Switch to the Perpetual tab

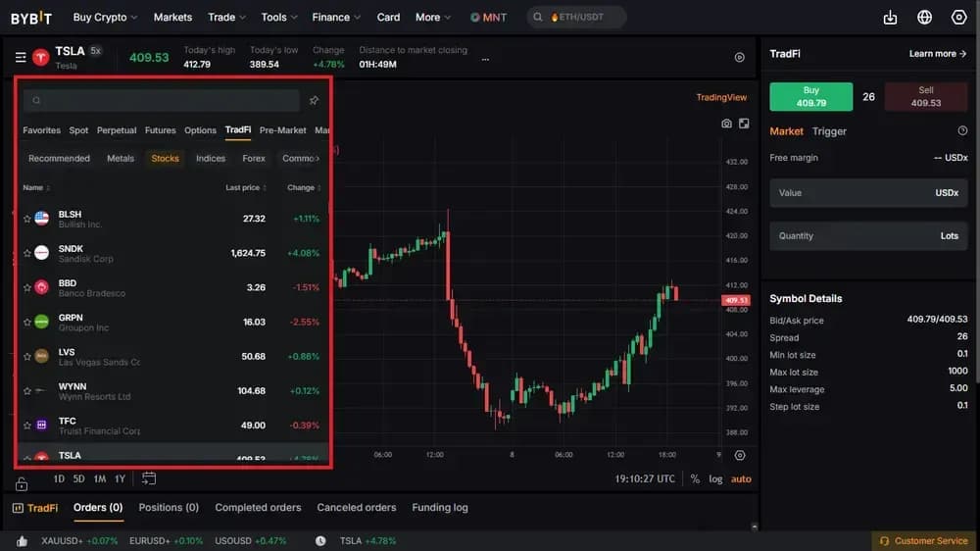[117, 130]
